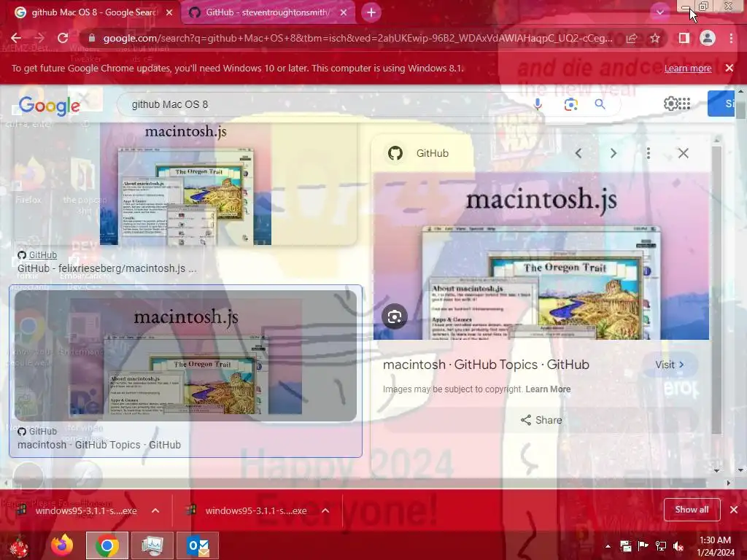The height and width of the screenshot is (560, 747).
Task: Open the Chrome three-dot menu
Action: click(x=731, y=38)
